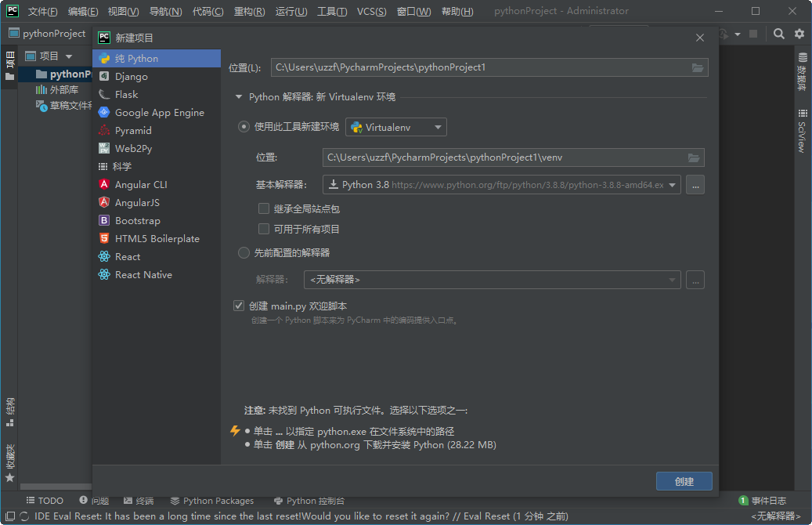The height and width of the screenshot is (525, 812).
Task: Open the TODO tool tab
Action: click(x=45, y=501)
